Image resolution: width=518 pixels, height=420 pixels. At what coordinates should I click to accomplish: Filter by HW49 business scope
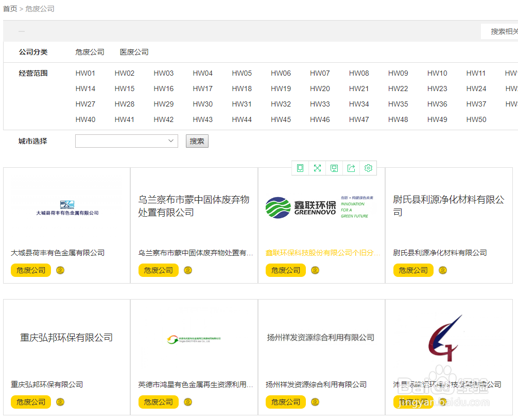[437, 120]
